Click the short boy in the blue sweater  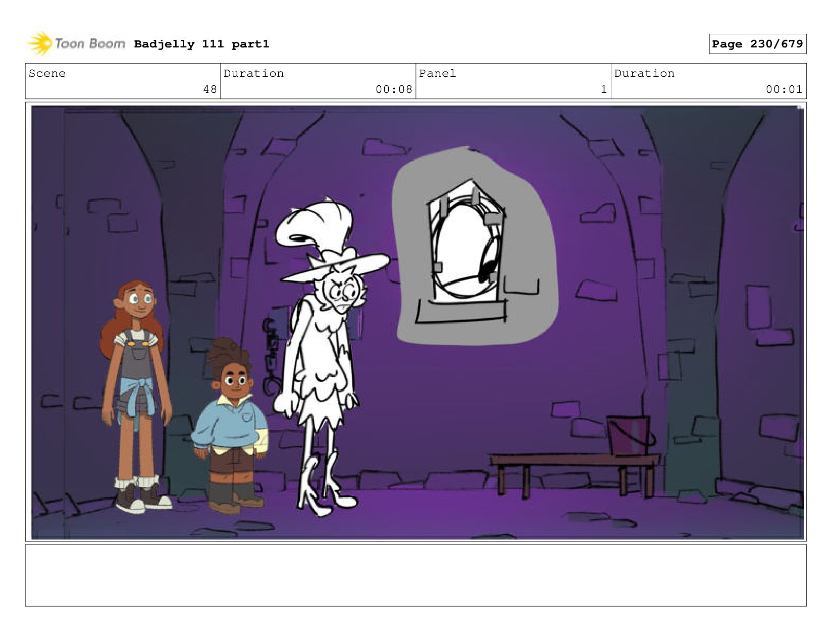point(230,425)
